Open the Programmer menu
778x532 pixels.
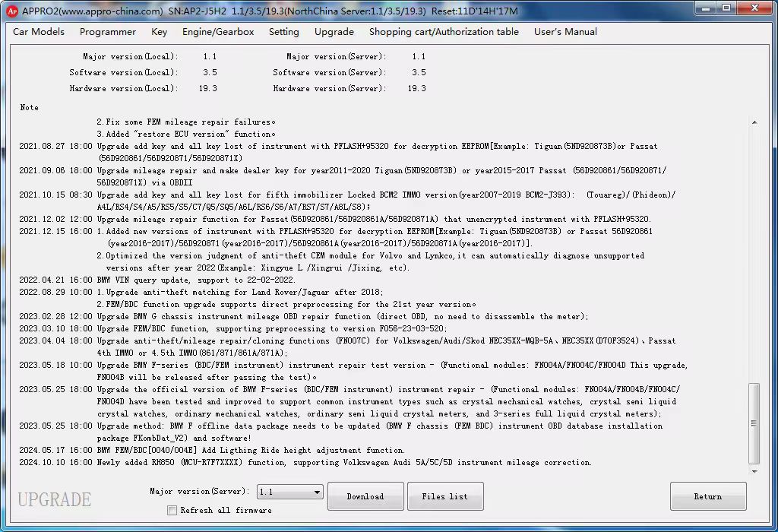108,32
